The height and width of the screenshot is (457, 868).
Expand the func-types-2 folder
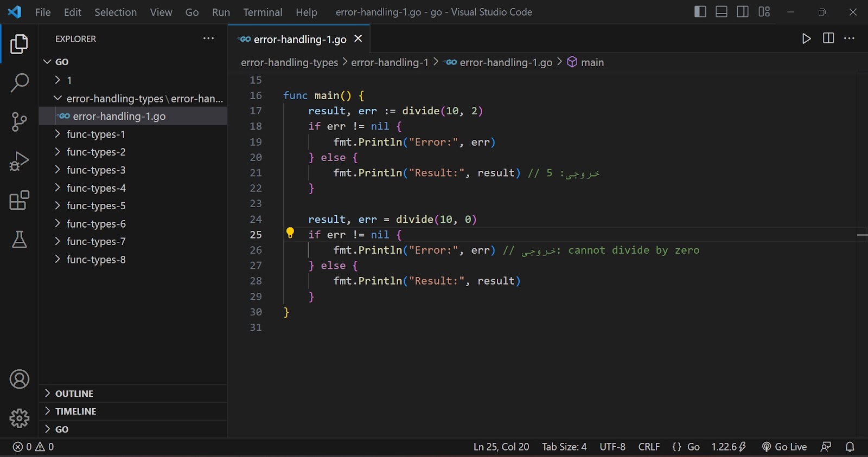point(133,152)
